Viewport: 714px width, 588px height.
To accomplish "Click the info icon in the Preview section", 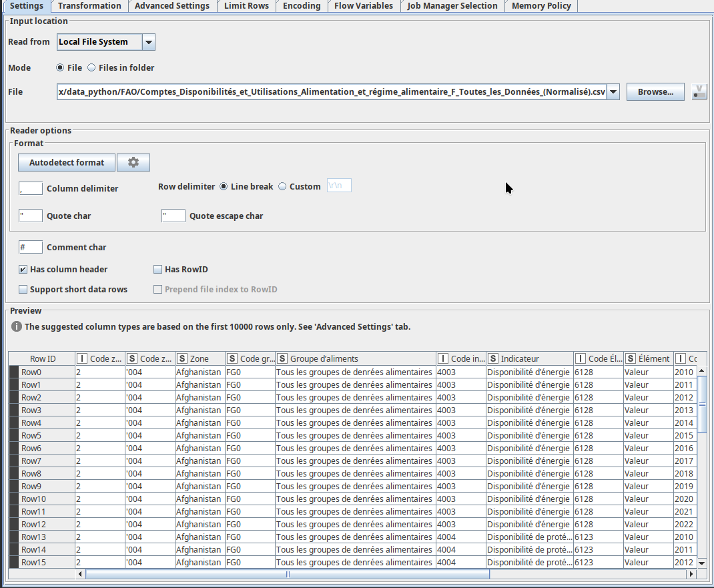I will [x=15, y=326].
